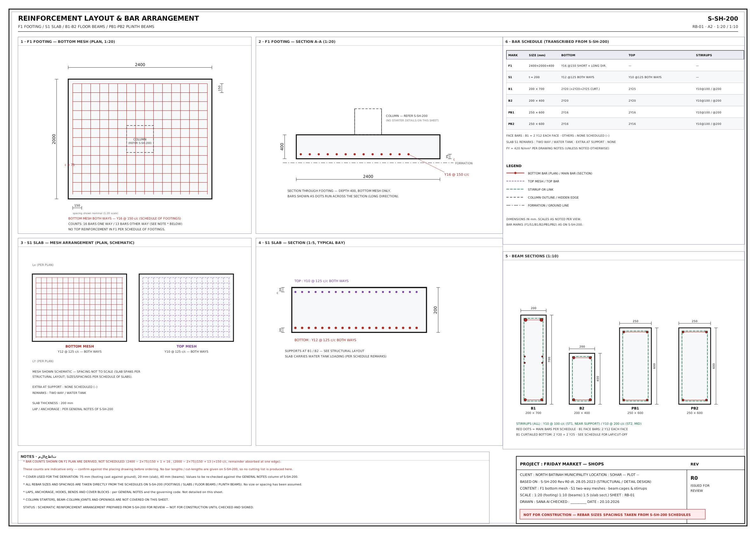Select the dashed COLUMN box in footing plan

click(x=140, y=139)
